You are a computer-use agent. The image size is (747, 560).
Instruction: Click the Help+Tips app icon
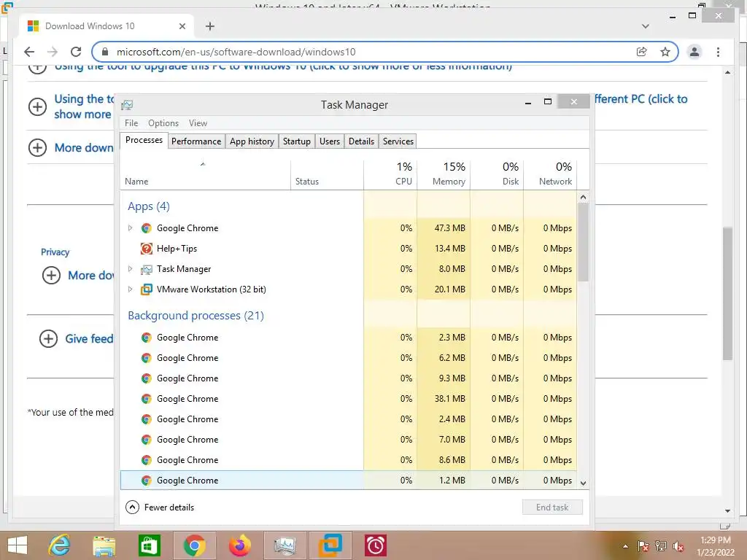[x=146, y=249]
